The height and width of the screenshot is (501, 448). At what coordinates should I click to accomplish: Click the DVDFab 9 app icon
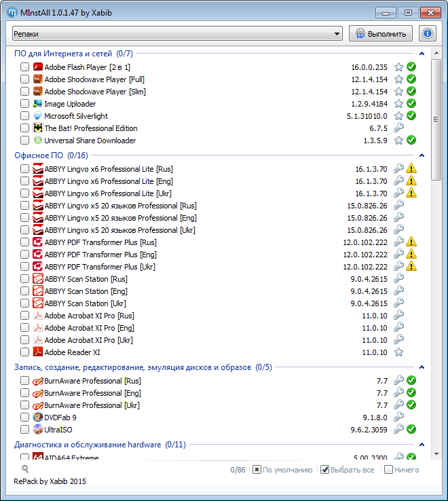38,417
